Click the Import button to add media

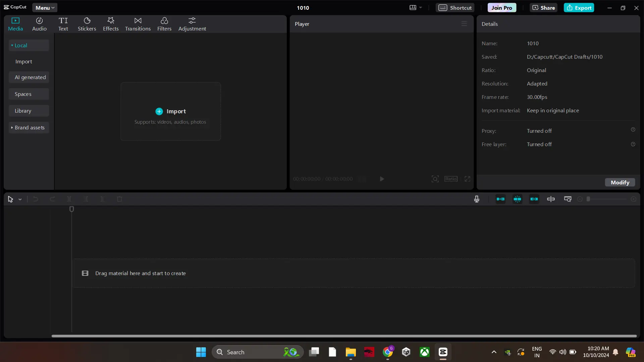[170, 111]
